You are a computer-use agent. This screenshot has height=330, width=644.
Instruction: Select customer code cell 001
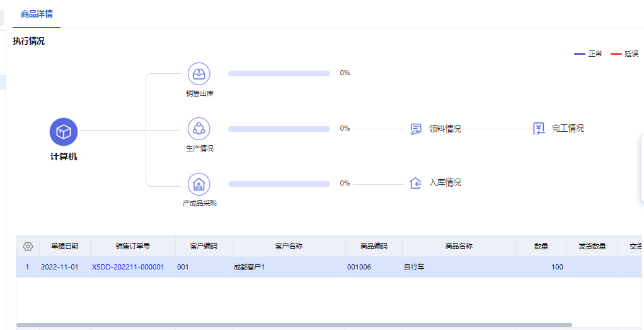tap(204, 267)
